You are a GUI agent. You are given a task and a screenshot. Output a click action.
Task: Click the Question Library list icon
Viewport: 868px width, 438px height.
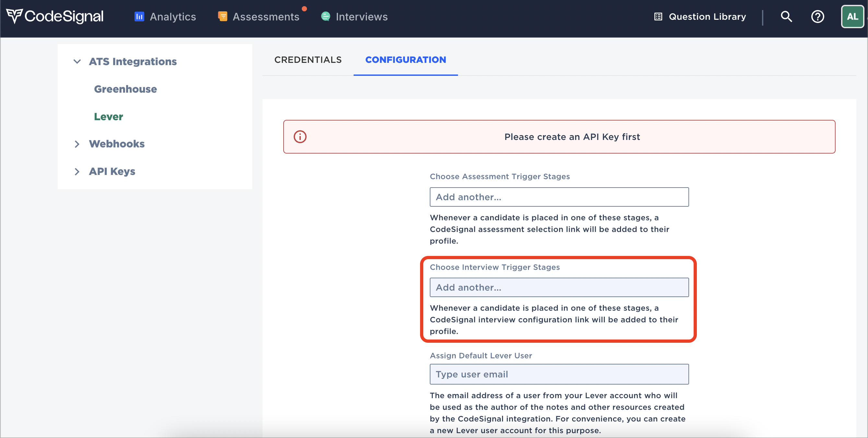point(658,17)
